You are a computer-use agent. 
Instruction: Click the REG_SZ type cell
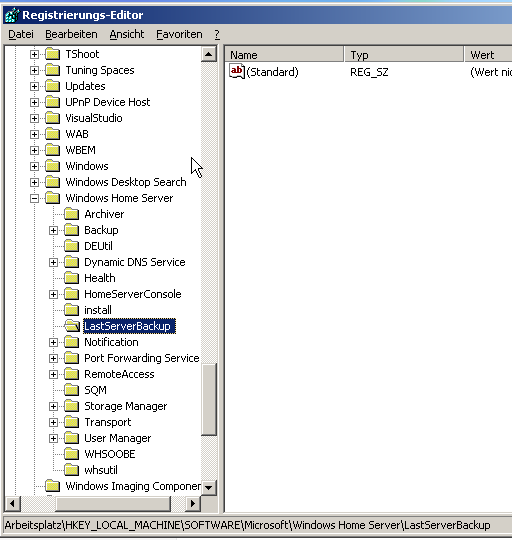tap(369, 72)
